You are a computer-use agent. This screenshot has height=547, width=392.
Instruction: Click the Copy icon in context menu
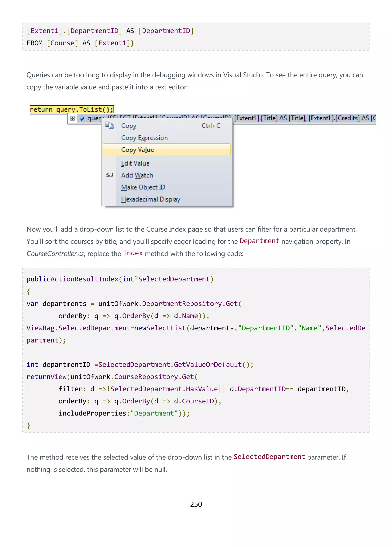tap(109, 125)
